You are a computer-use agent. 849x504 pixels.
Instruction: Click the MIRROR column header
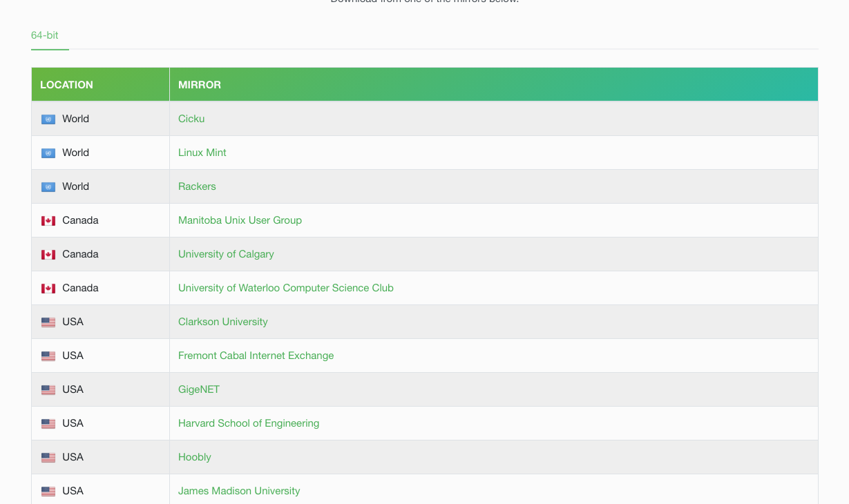[200, 85]
